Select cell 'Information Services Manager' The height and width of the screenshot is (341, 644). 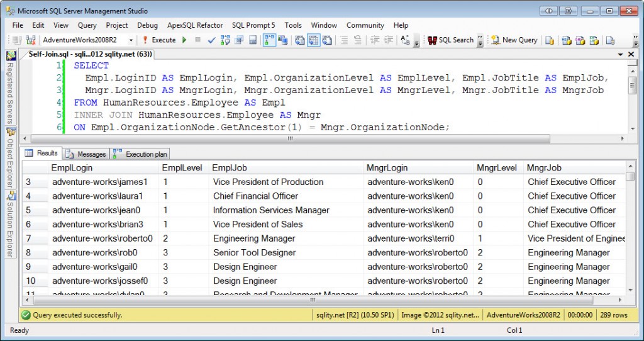pyautogui.click(x=286, y=210)
